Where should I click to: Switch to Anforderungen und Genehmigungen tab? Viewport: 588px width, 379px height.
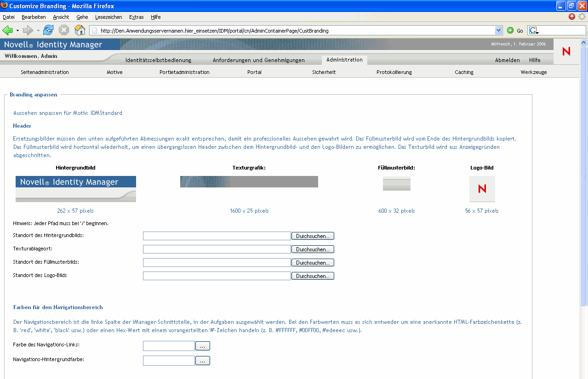259,60
